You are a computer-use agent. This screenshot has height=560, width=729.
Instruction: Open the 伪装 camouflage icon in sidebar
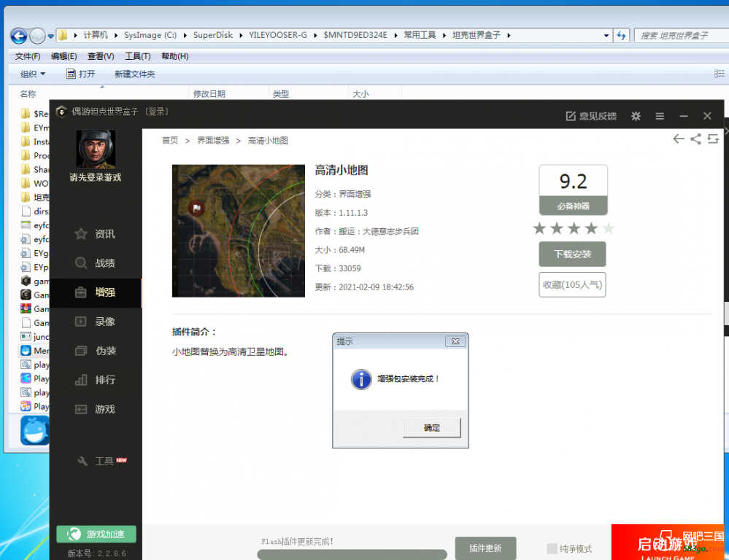[x=81, y=351]
